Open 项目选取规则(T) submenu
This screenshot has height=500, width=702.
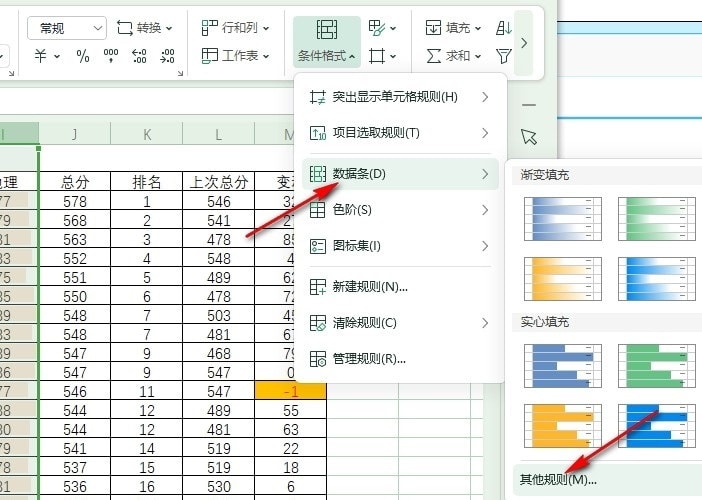[400, 133]
